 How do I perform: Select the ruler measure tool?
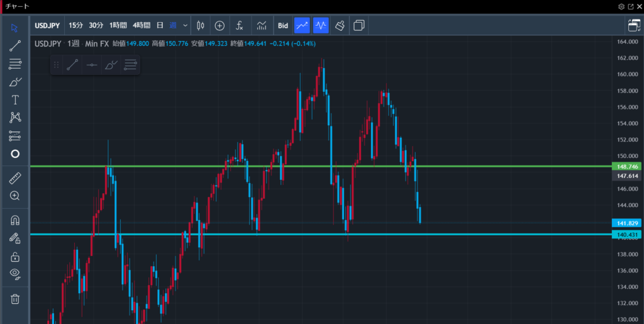tap(15, 178)
